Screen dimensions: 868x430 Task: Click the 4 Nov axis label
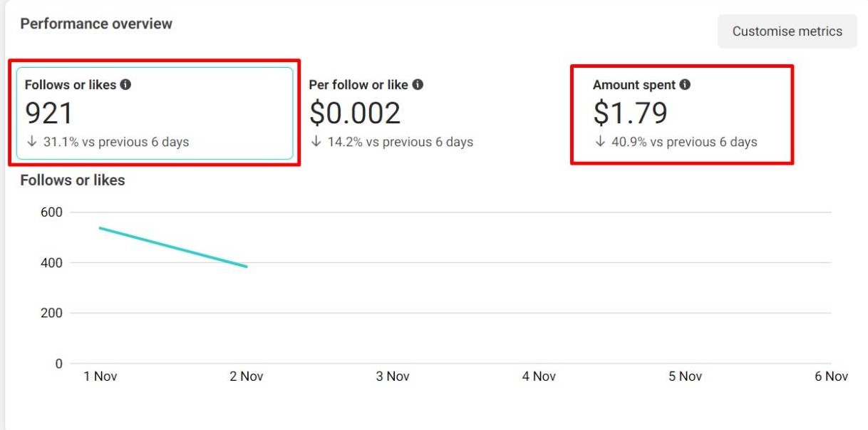tap(539, 377)
